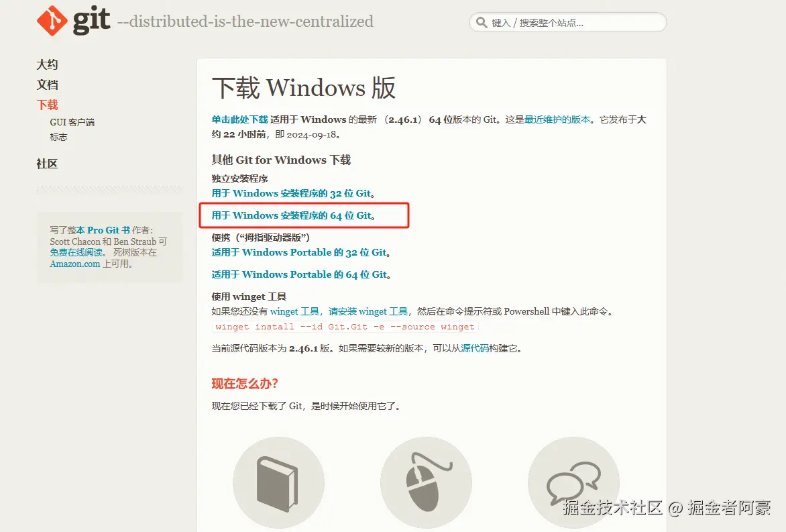
Task: Open the book icon circle
Action: 278,482
